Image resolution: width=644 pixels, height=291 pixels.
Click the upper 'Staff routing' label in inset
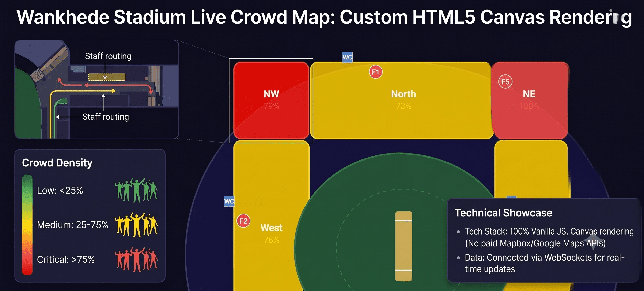point(108,56)
